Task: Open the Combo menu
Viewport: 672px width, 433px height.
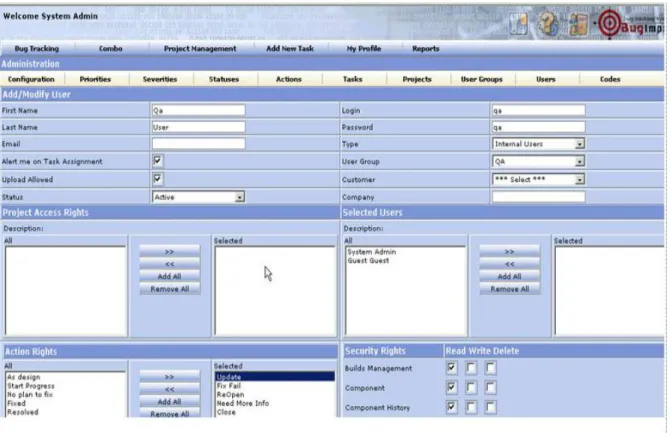Action: (111, 48)
